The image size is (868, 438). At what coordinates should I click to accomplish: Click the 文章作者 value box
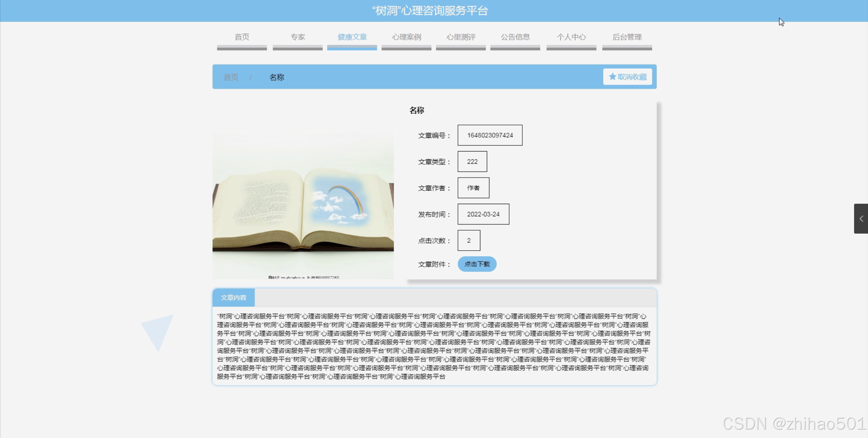(x=473, y=188)
